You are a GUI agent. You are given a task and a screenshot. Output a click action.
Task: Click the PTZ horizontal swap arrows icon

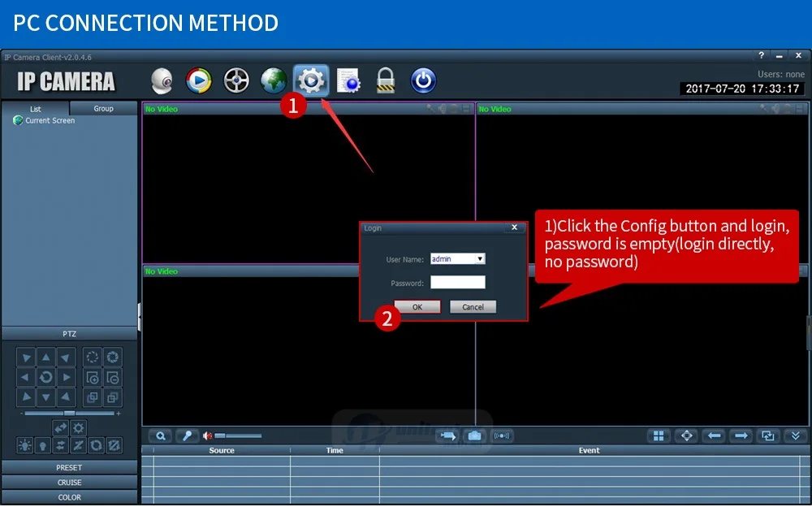tap(61, 428)
